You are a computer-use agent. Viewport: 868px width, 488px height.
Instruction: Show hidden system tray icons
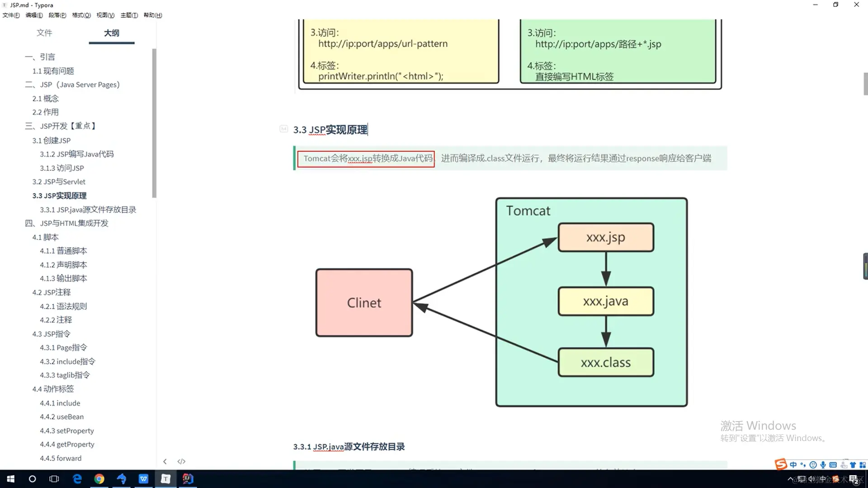(790, 479)
